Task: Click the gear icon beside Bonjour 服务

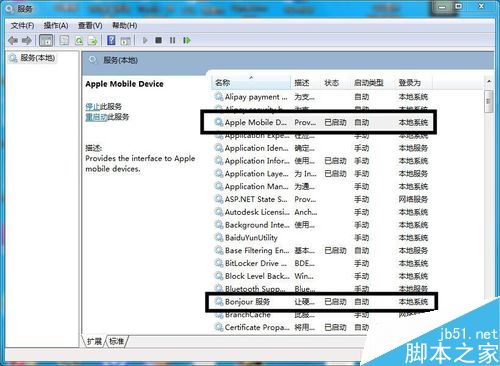Action: [219, 302]
